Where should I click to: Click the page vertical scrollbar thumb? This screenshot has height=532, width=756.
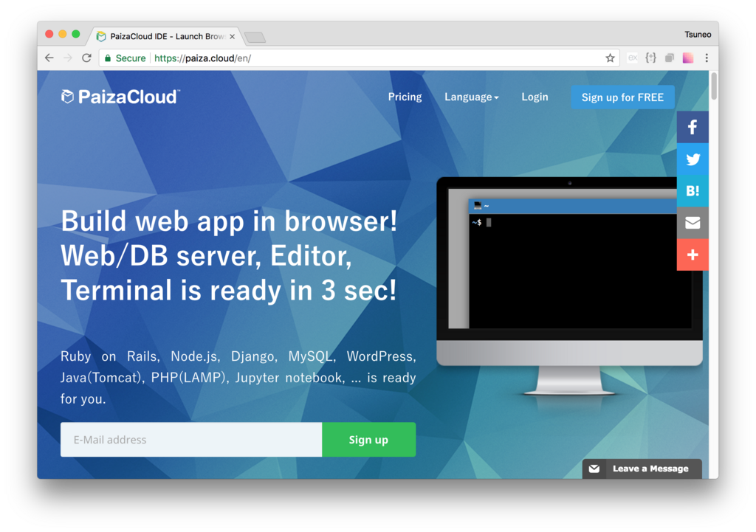pyautogui.click(x=714, y=86)
